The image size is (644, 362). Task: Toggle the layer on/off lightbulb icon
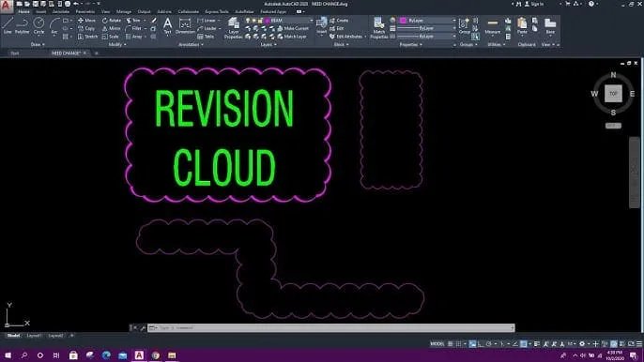[x=248, y=20]
